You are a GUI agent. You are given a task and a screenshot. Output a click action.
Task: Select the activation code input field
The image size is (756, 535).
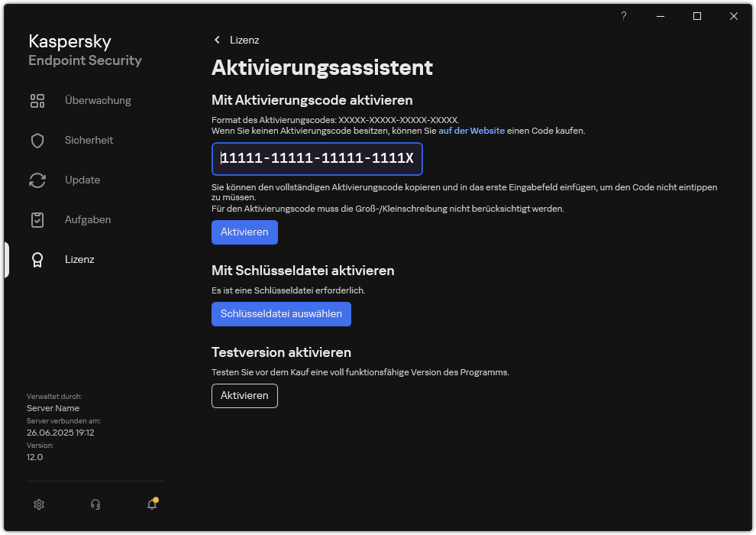tap(317, 159)
